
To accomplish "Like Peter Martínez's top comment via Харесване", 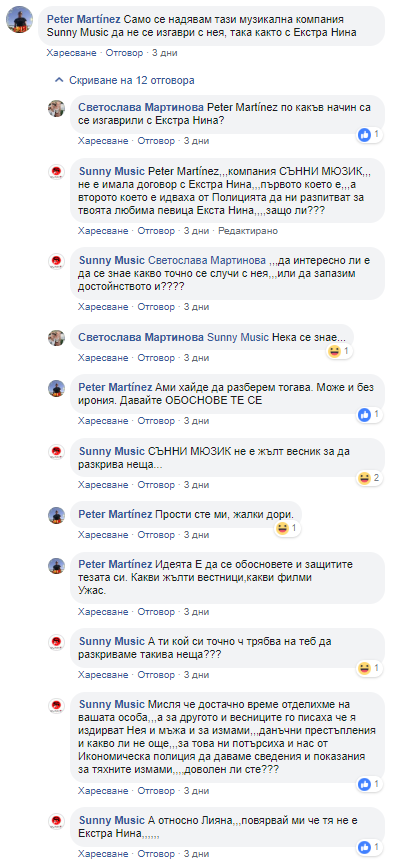I will pos(72,53).
